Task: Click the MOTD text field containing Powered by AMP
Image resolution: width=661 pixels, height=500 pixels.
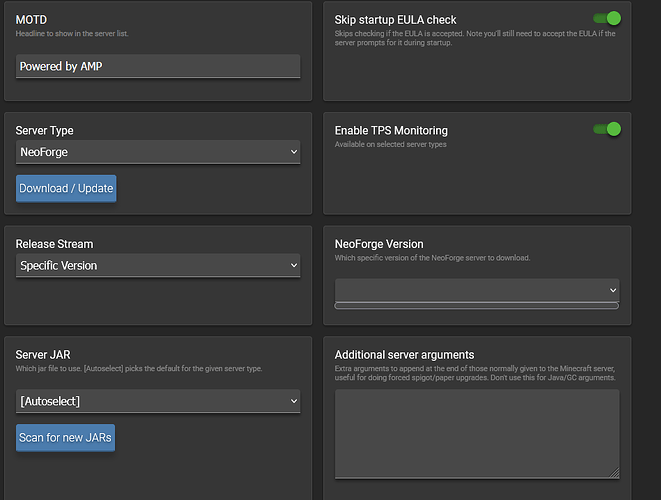Action: [158, 66]
